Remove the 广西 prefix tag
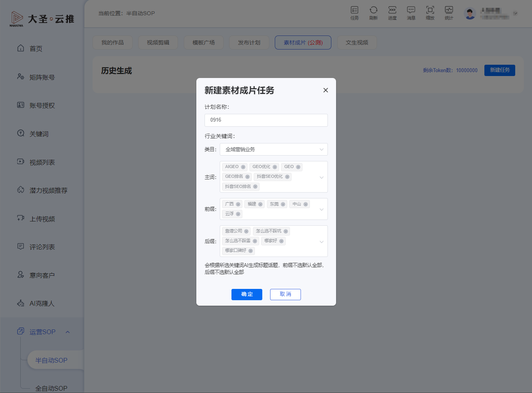The width and height of the screenshot is (532, 393). (238, 204)
